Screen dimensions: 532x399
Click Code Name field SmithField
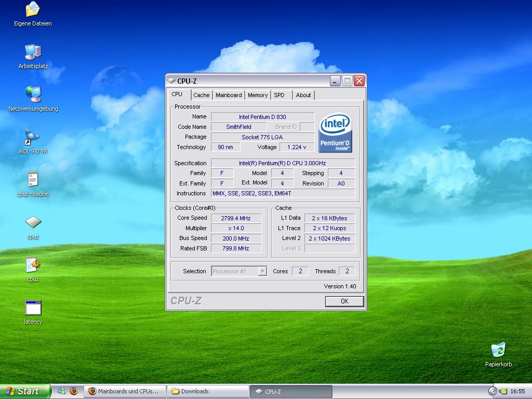[238, 127]
